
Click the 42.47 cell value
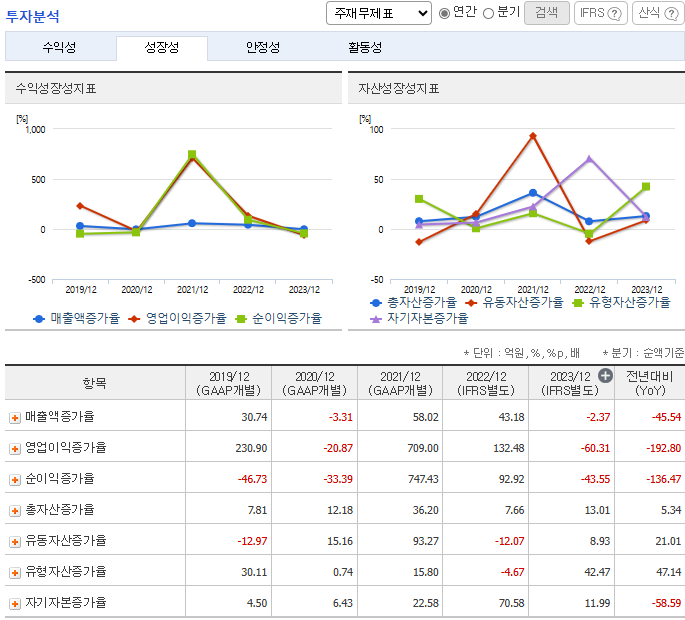pos(597,572)
